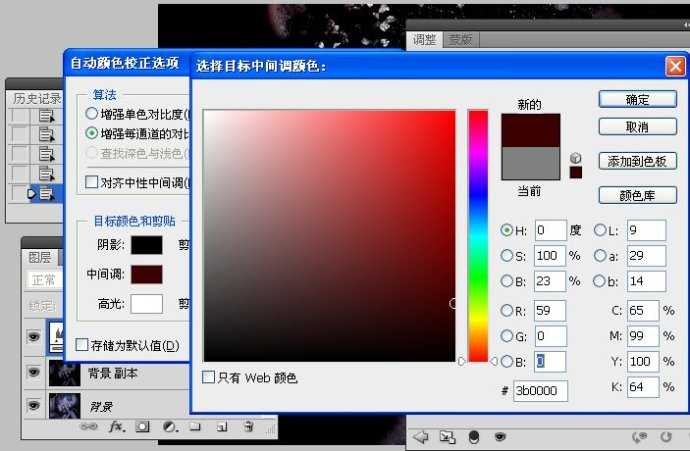This screenshot has width=690, height=451.
Task: Click the 阴影 shadow color swatch
Action: [x=147, y=245]
